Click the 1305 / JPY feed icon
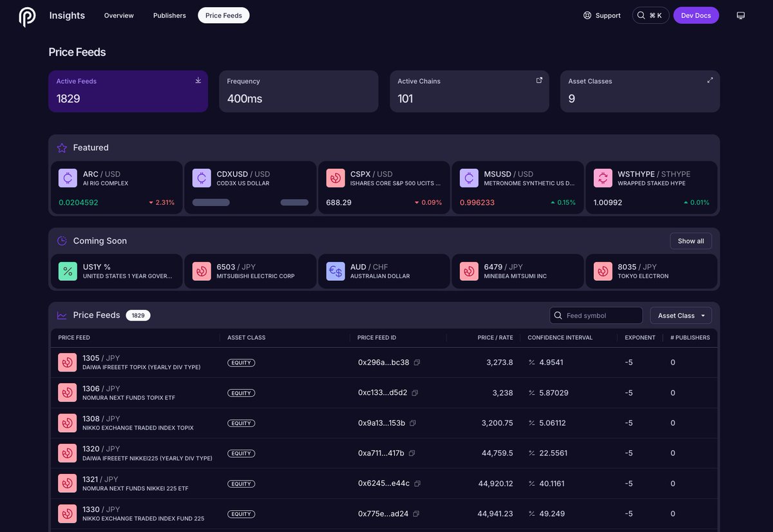Image resolution: width=773 pixels, height=532 pixels. (x=68, y=363)
